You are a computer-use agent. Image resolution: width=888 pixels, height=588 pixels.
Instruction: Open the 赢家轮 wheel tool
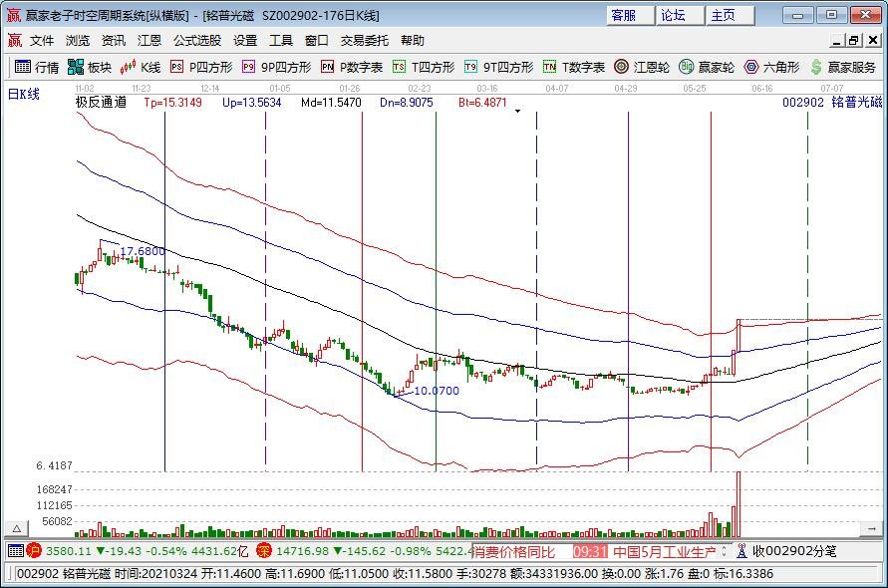point(707,67)
